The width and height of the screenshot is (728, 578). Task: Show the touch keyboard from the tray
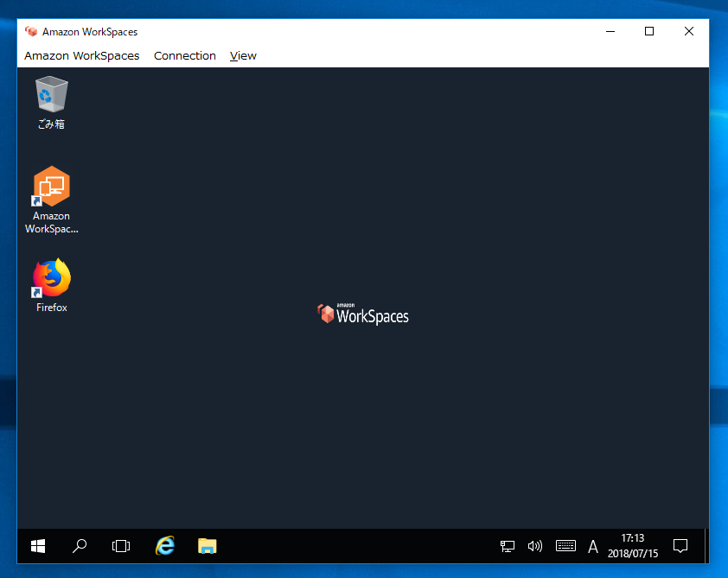565,546
